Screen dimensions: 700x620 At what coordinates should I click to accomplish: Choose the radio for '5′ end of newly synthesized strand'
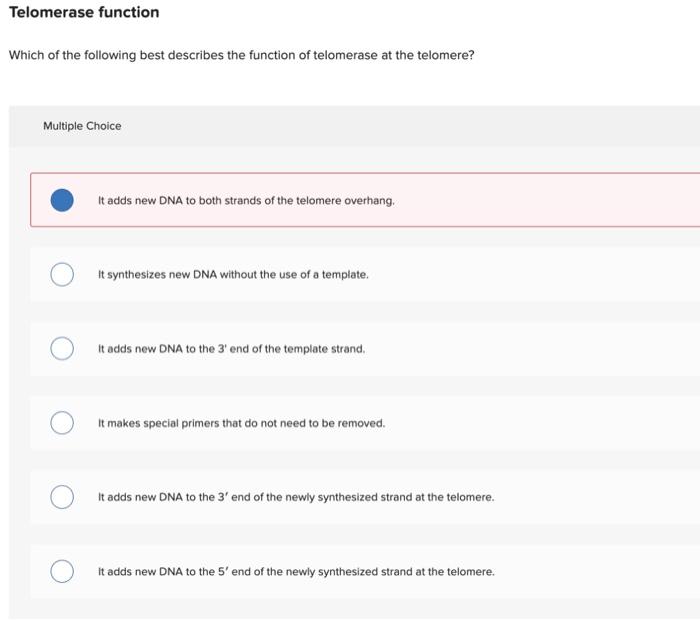pyautogui.click(x=62, y=571)
